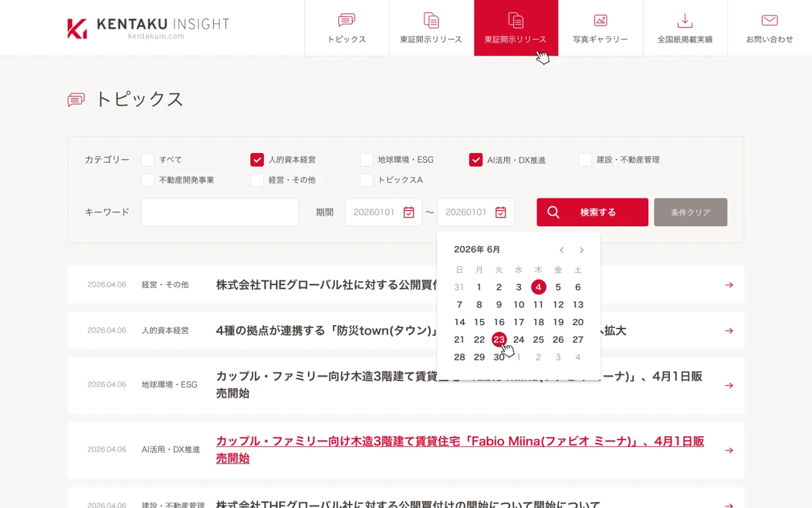This screenshot has width=812, height=508.
Task: Check the 不動産開発事業 checkbox
Action: (x=148, y=180)
